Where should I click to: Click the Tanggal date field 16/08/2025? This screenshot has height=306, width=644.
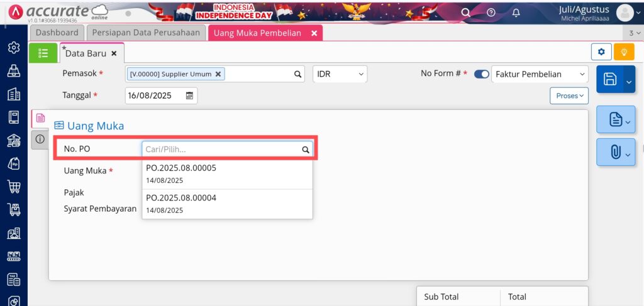click(161, 96)
